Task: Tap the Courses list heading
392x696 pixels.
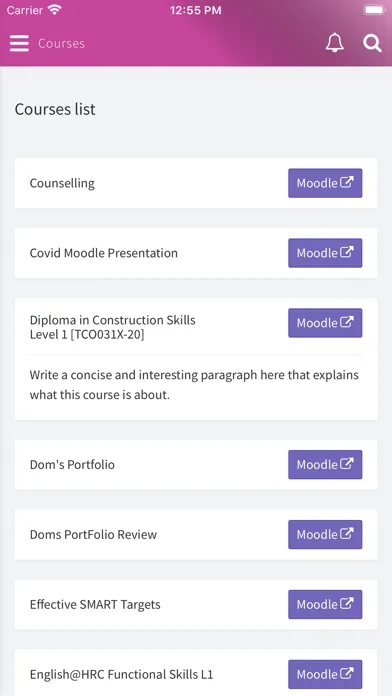Action: point(55,109)
